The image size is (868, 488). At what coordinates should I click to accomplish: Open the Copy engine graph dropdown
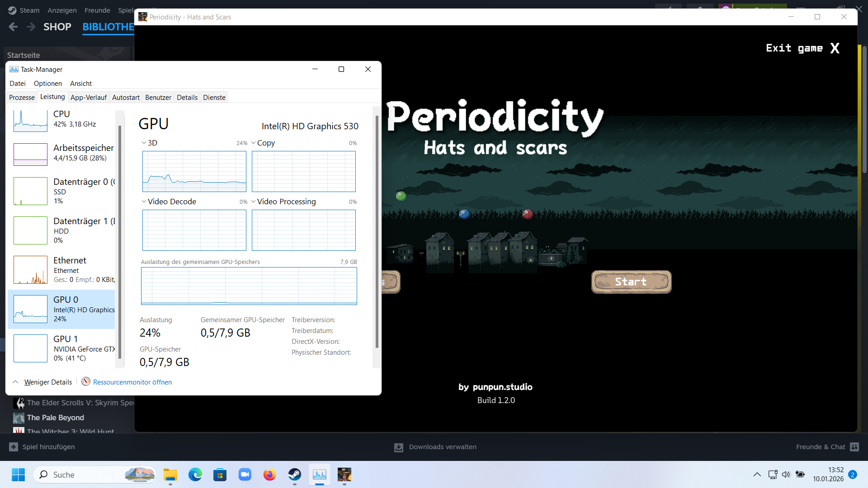click(x=254, y=143)
